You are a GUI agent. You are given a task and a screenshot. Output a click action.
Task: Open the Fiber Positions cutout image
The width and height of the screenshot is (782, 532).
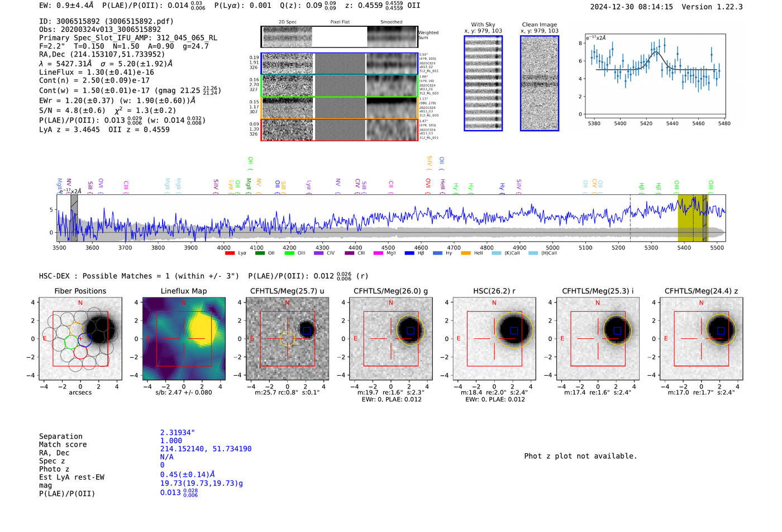(x=80, y=339)
